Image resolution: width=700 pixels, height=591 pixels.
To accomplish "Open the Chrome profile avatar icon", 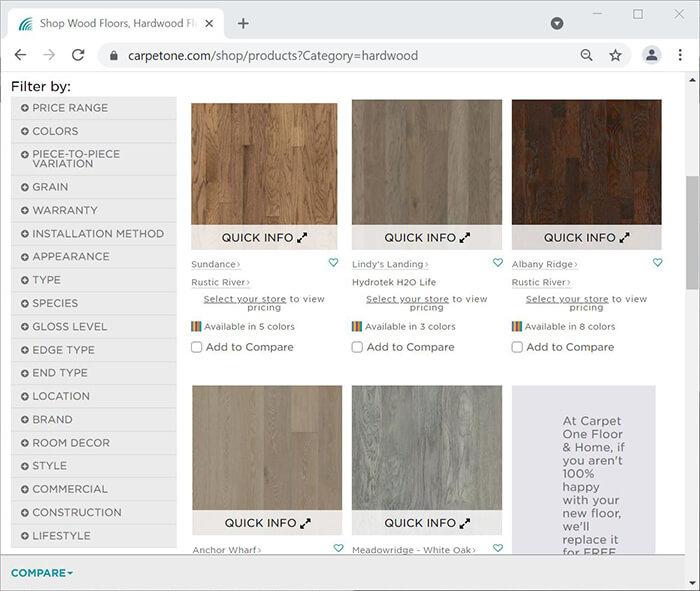I will (651, 56).
